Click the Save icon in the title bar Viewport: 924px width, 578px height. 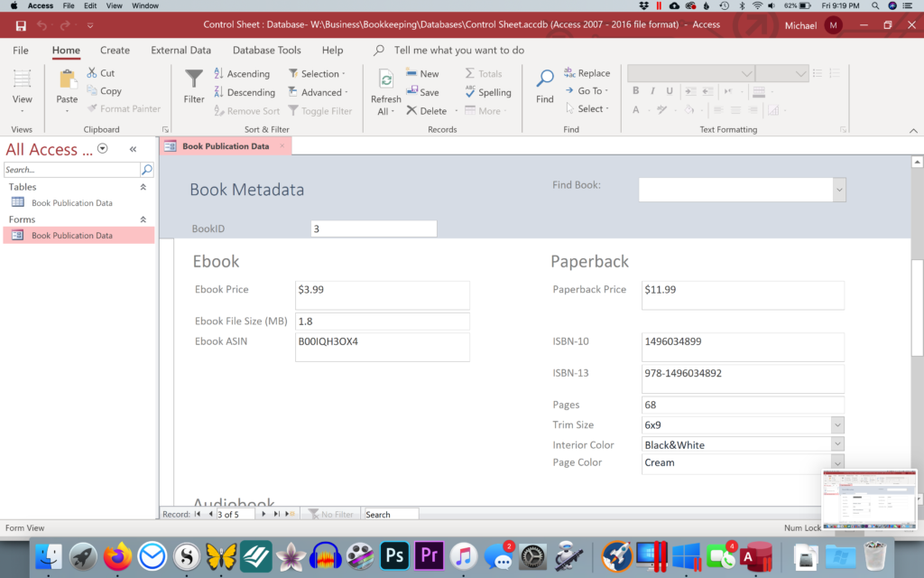21,25
